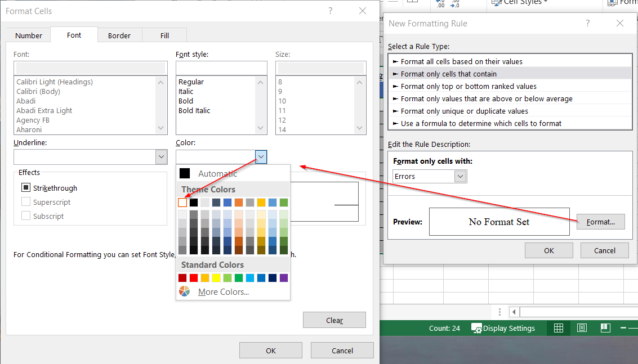Screen dimensions: 638x364
Task: Pick orange theme color swatch
Action: (x=239, y=202)
